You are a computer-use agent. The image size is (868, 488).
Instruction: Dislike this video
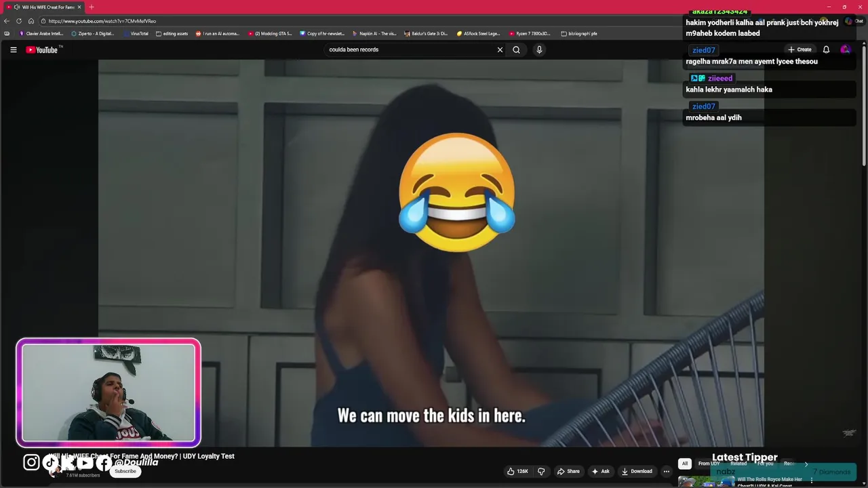pyautogui.click(x=541, y=471)
